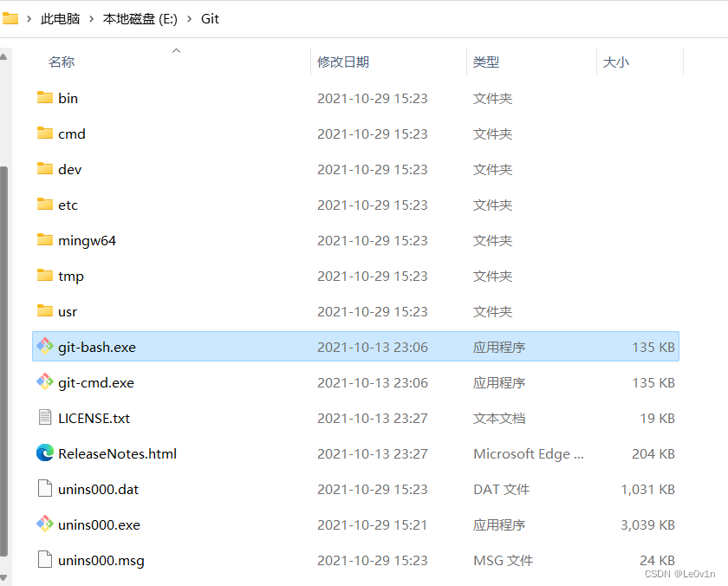Select the ReleaseNotes.html file name
The image size is (728, 586).
click(x=118, y=453)
